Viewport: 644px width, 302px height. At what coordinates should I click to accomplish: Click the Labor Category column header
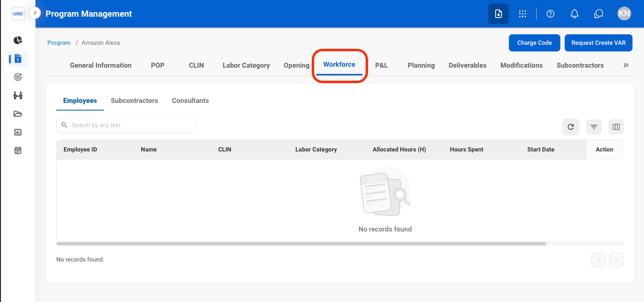pos(316,150)
